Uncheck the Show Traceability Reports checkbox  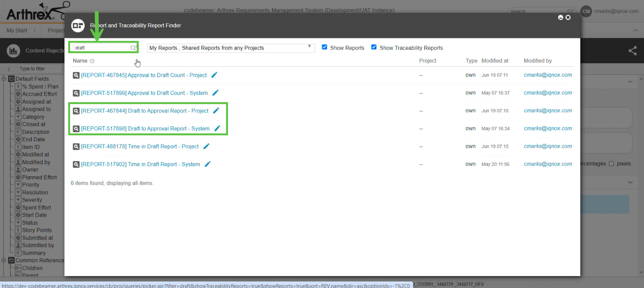click(x=374, y=47)
